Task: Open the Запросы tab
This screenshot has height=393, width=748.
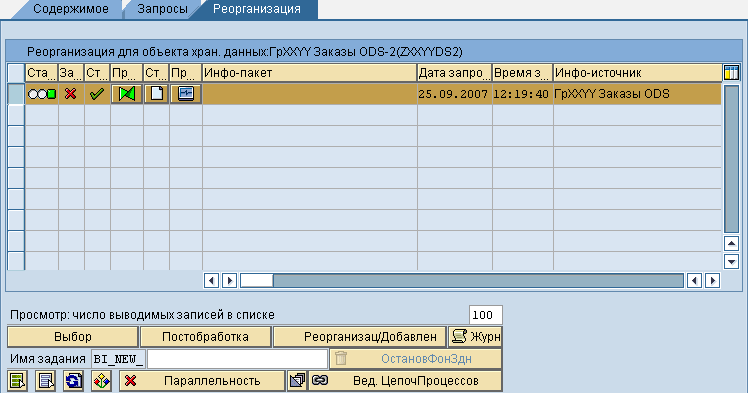Action: coord(162,9)
